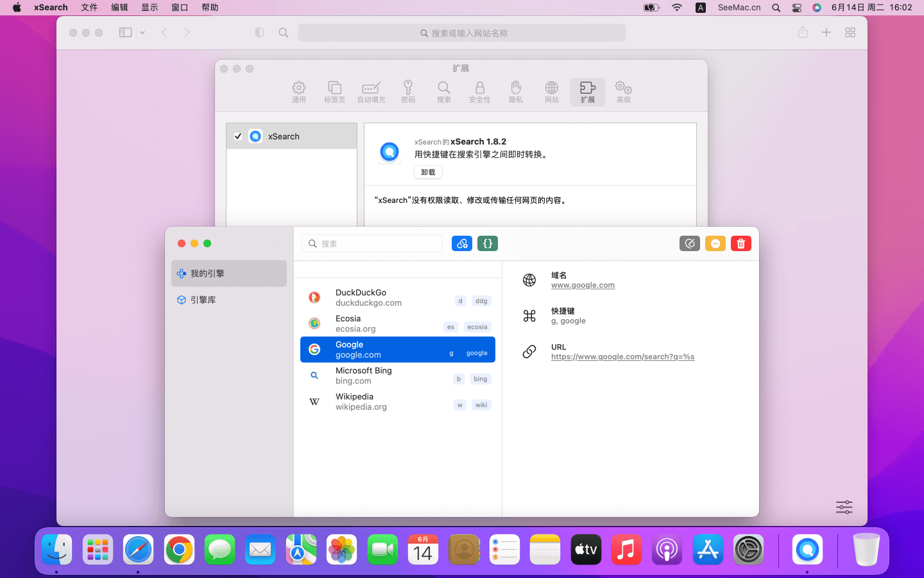
Task: Select 我的引擎 in the sidebar
Action: (229, 274)
